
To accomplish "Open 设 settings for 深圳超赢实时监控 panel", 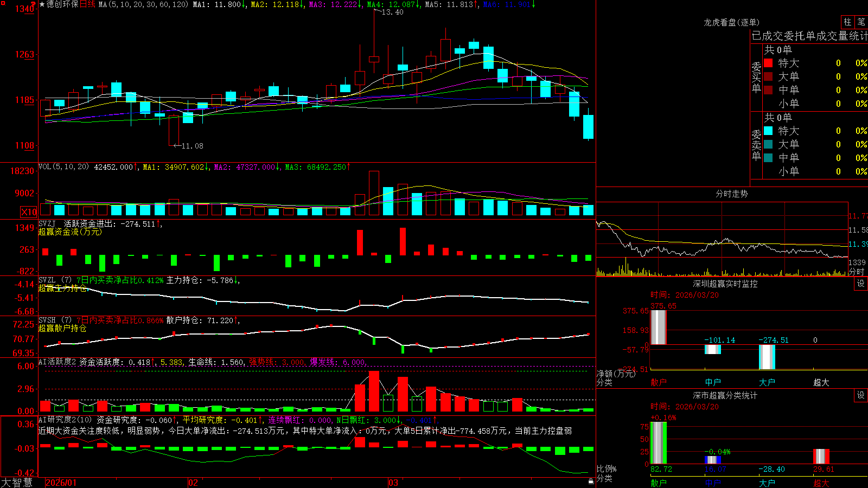I will (x=861, y=284).
